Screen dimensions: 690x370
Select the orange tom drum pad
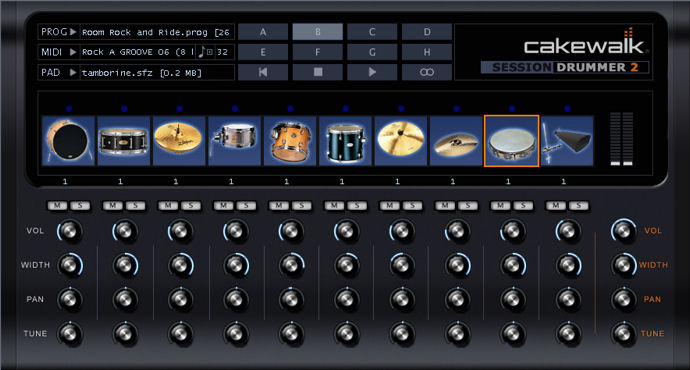coord(290,141)
